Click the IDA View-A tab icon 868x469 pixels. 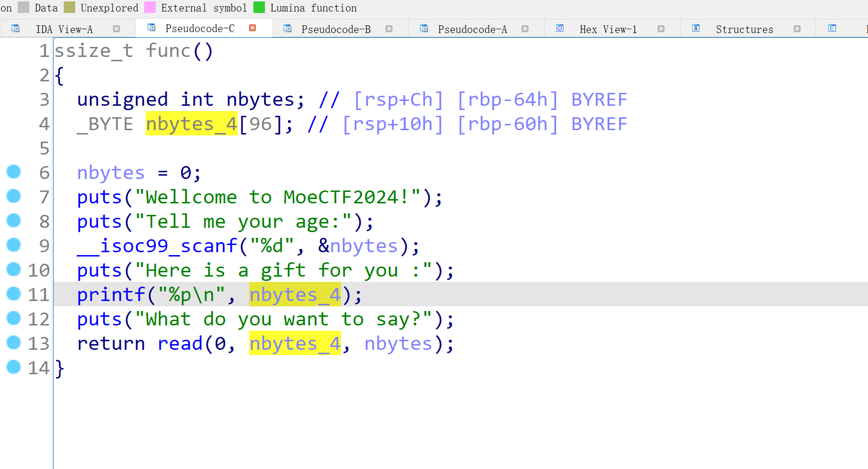(x=15, y=28)
